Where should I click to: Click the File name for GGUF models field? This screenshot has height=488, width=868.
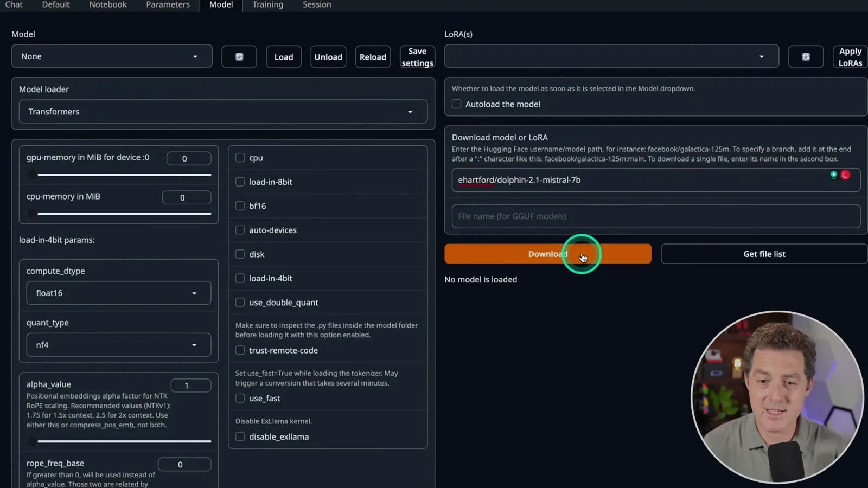(x=656, y=216)
